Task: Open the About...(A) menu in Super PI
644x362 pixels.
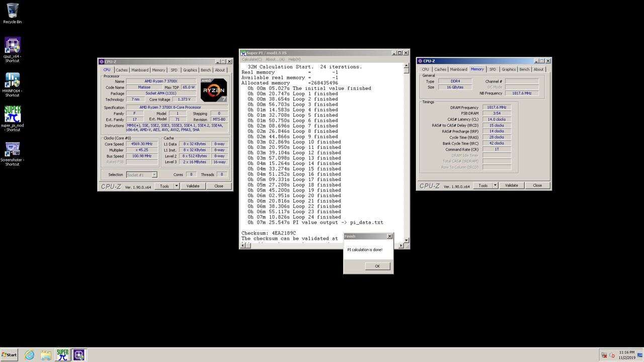Action: tap(275, 59)
